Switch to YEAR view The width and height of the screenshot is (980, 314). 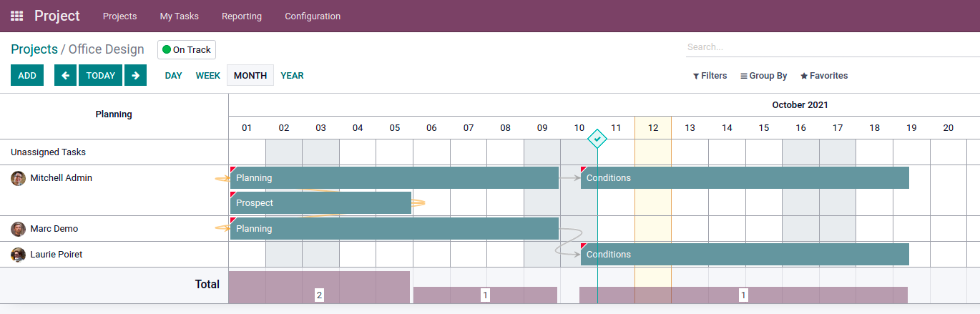pos(292,75)
